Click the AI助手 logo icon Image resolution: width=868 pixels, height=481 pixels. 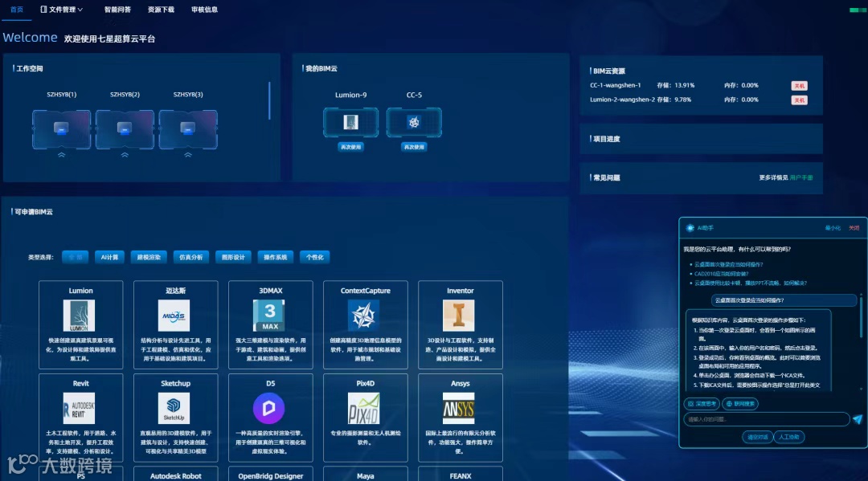(x=690, y=228)
